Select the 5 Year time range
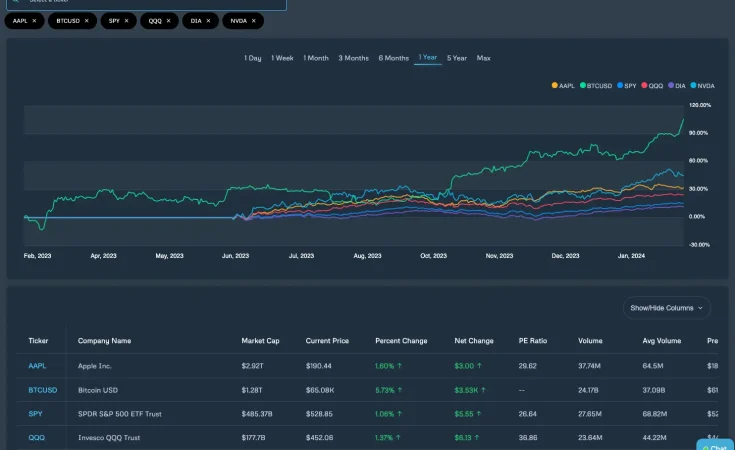The image size is (735, 450). click(x=456, y=58)
